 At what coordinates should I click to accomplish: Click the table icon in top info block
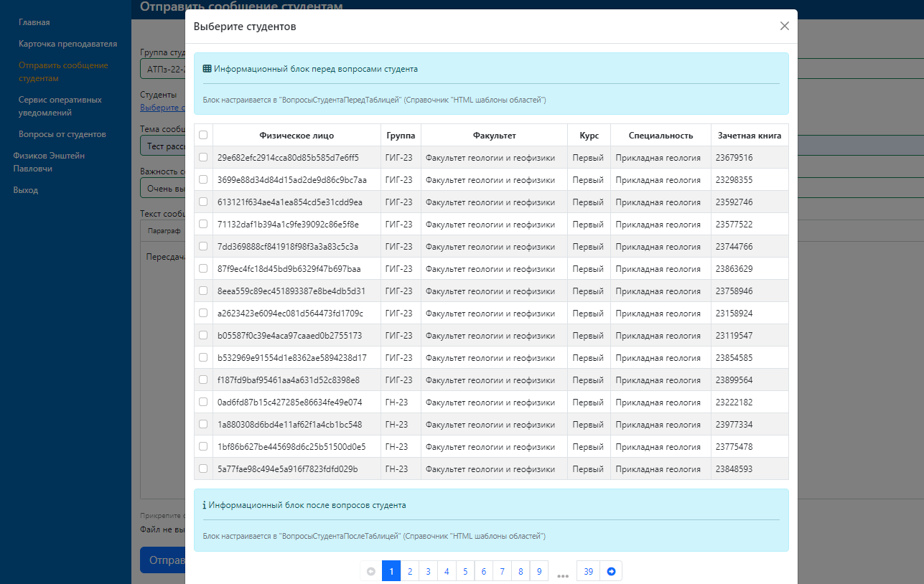pyautogui.click(x=207, y=70)
